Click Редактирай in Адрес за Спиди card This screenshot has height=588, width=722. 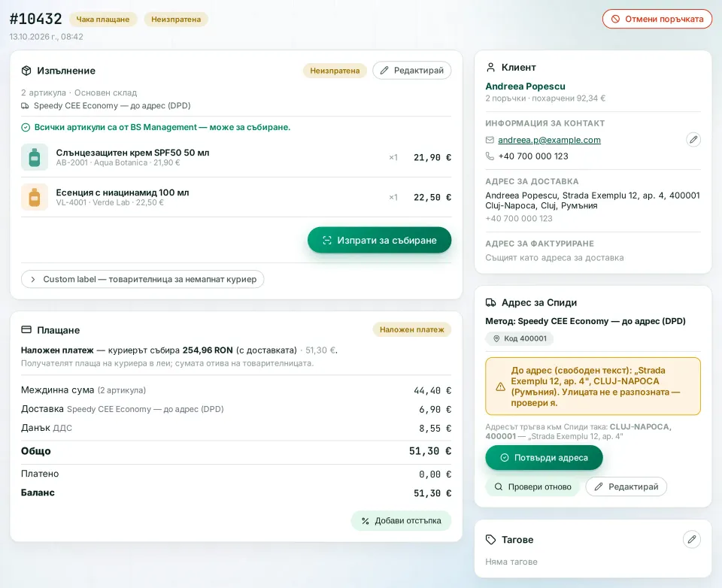pyautogui.click(x=626, y=486)
